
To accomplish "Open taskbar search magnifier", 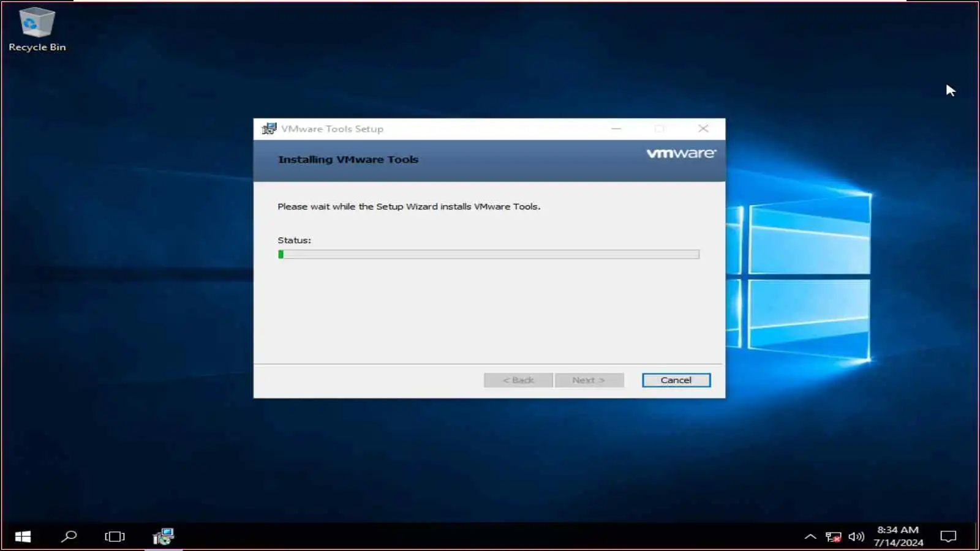I will pos(69,537).
